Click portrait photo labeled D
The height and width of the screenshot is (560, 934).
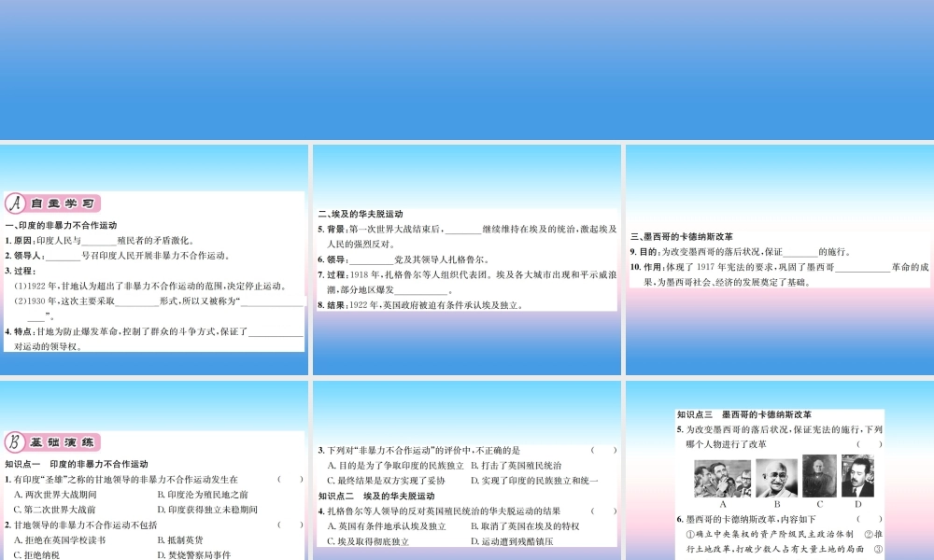[857, 476]
